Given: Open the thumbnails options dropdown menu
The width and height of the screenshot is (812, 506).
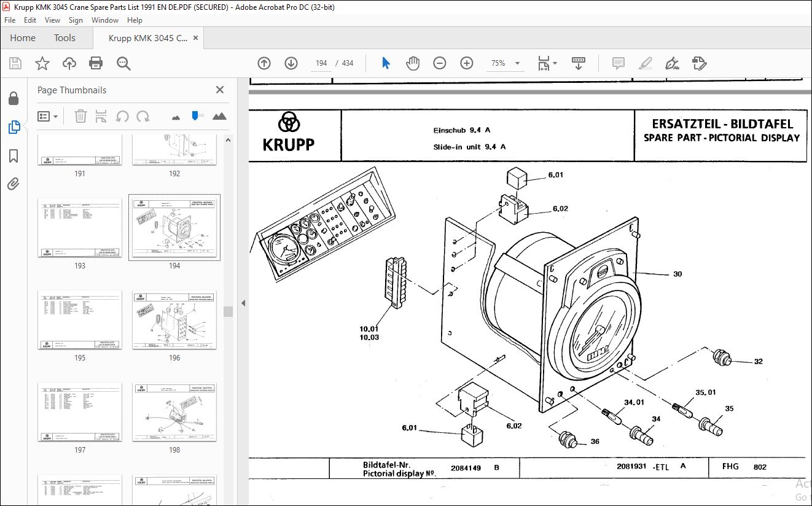Looking at the screenshot, I should pyautogui.click(x=48, y=116).
